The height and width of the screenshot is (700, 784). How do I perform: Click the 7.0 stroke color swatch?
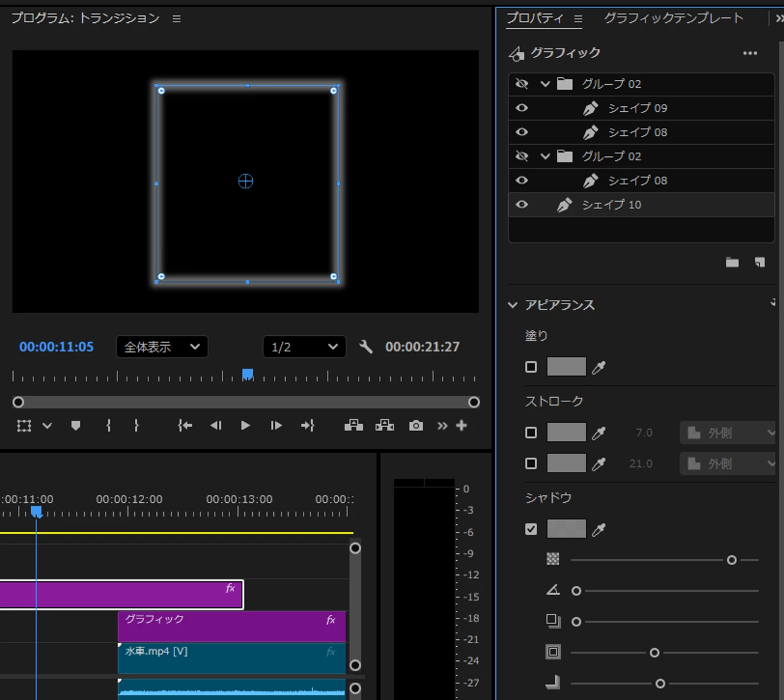(x=566, y=432)
